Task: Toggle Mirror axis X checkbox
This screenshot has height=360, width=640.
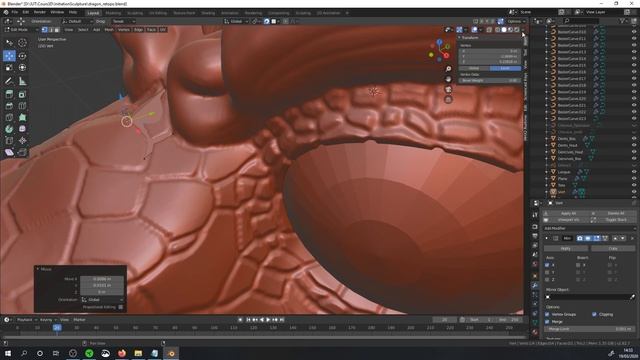Action: [x=547, y=265]
